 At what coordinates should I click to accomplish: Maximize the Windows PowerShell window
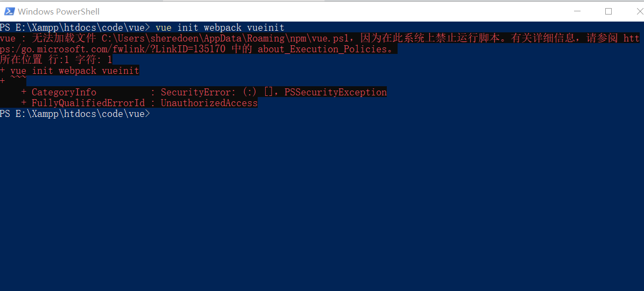point(608,11)
